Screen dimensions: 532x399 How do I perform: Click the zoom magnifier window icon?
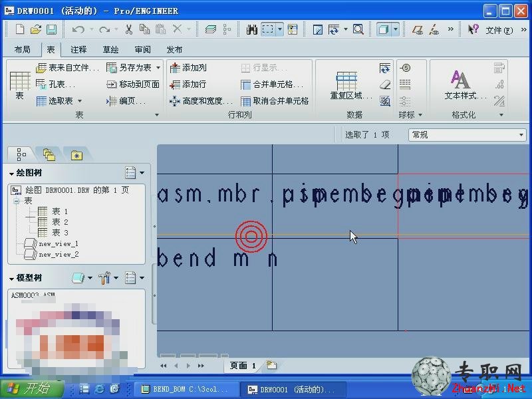pyautogui.click(x=358, y=29)
